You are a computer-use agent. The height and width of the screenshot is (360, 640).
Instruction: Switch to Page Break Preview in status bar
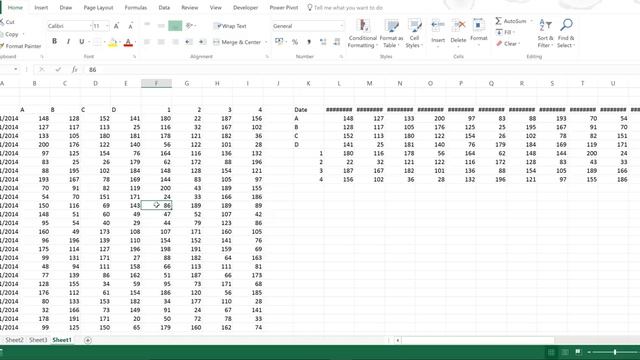pos(578,352)
